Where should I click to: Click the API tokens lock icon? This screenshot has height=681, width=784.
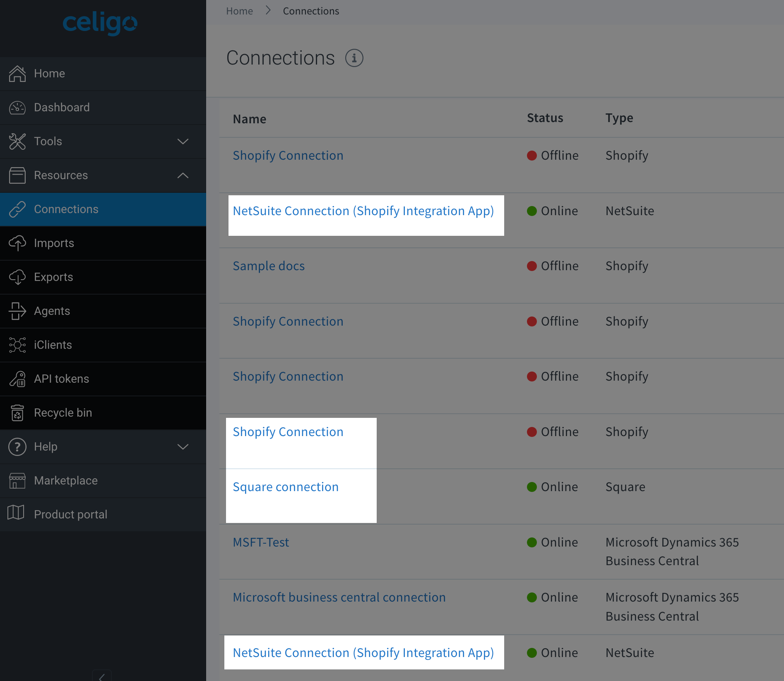tap(17, 379)
